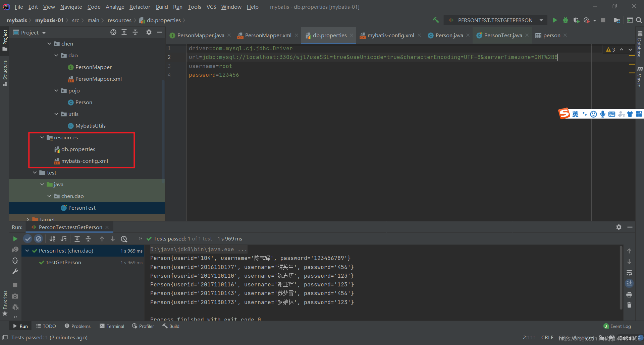Open test history clock icon
Image resolution: width=644 pixels, height=345 pixels.
(124, 239)
